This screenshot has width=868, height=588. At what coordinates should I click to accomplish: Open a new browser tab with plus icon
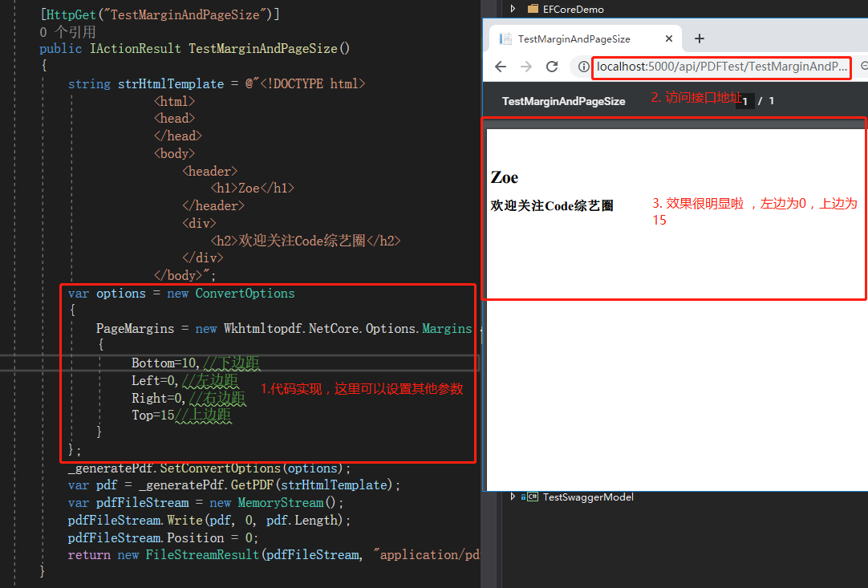click(700, 39)
